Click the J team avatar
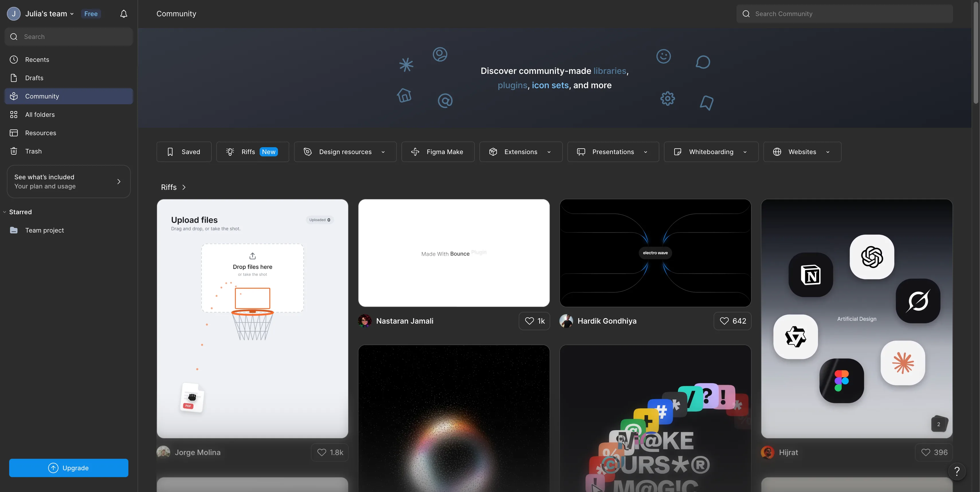 14,14
